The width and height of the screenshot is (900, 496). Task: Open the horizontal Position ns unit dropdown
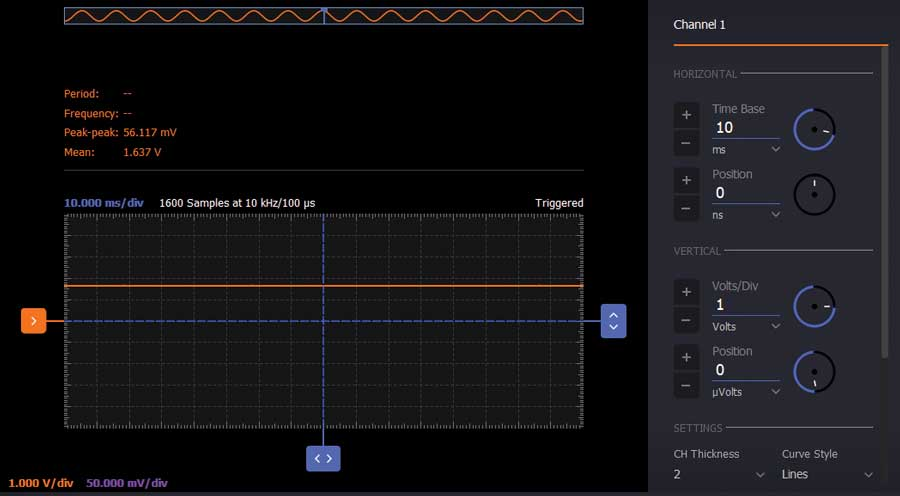(x=746, y=214)
